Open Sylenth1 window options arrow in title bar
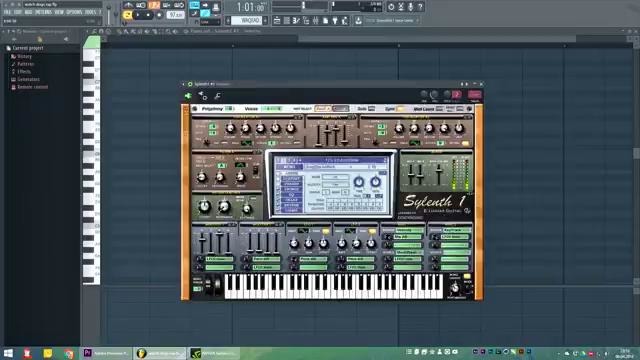This screenshot has width=640, height=360. 183,84
